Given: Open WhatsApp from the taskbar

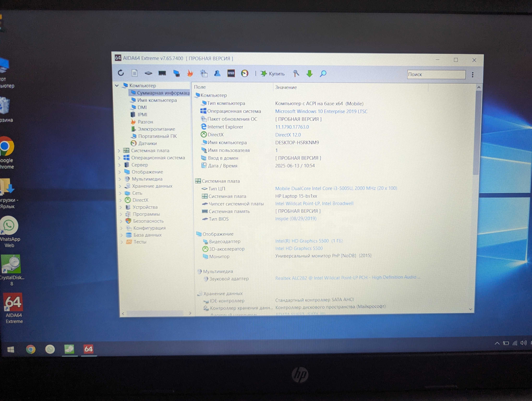Looking at the screenshot, I should 50,349.
